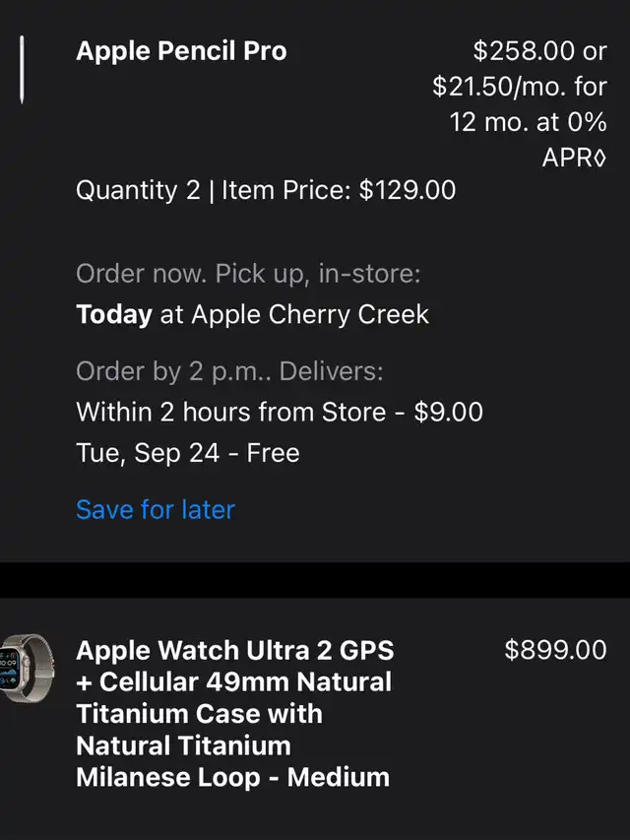Viewport: 630px width, 840px height.
Task: Tap the "Order now. Pick up, in-store" label
Action: [248, 275]
